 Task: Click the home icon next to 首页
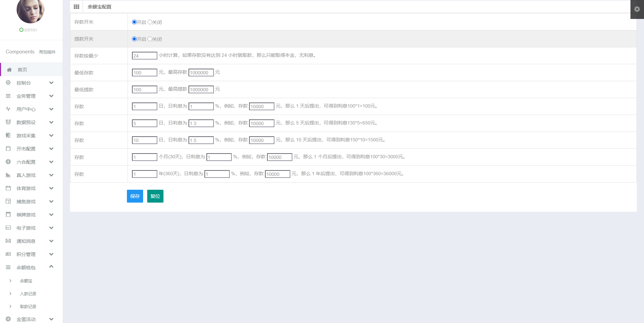9,70
